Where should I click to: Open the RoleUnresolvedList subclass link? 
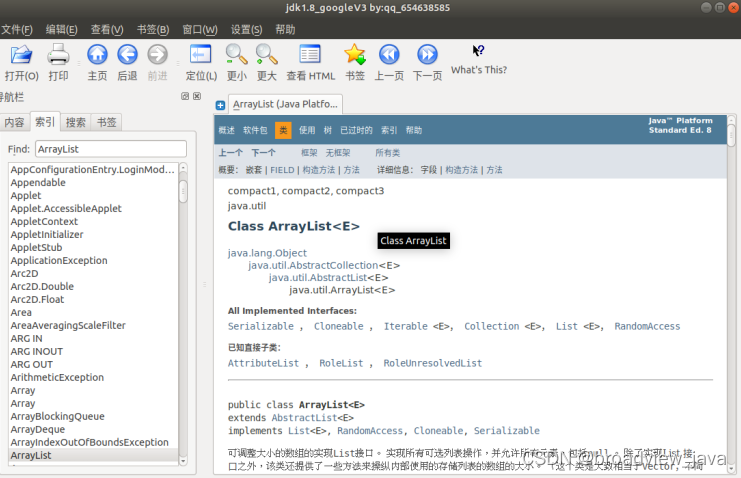pos(432,363)
